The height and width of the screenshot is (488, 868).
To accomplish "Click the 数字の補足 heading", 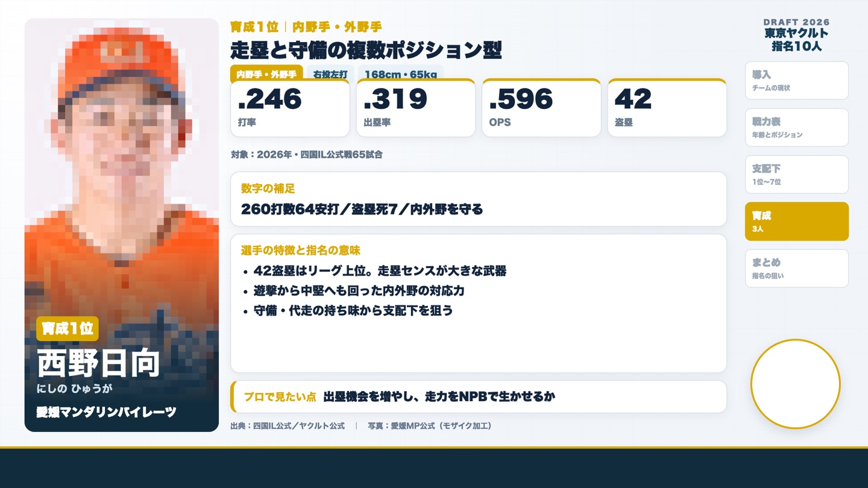I will [x=268, y=189].
